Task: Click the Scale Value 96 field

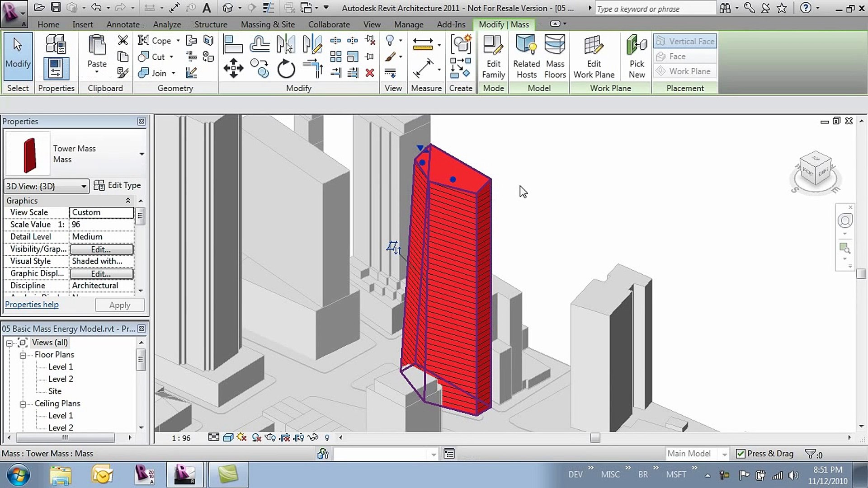Action: (x=101, y=225)
